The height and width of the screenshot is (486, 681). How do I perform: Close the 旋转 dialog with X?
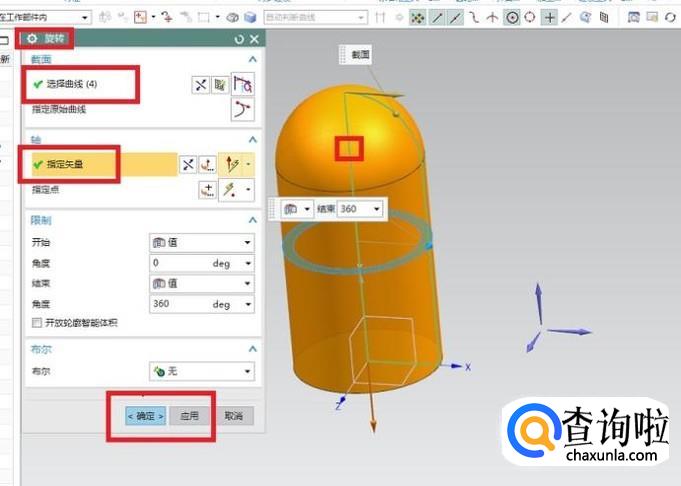[255, 40]
